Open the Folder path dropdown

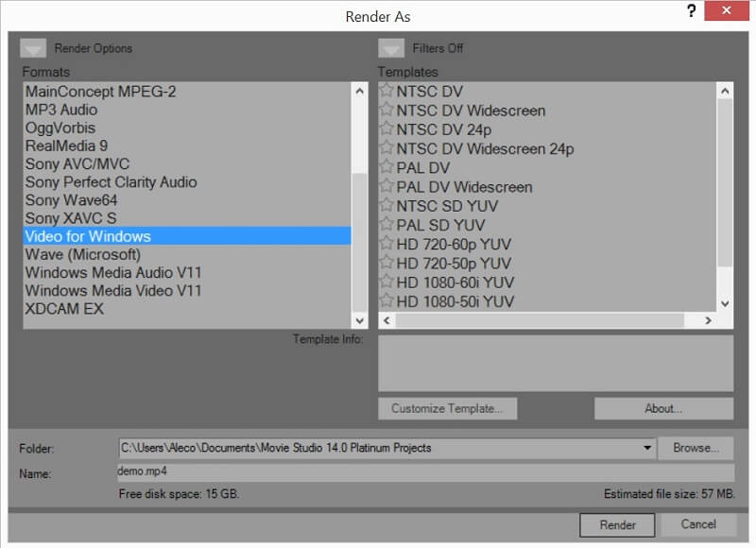pyautogui.click(x=647, y=448)
